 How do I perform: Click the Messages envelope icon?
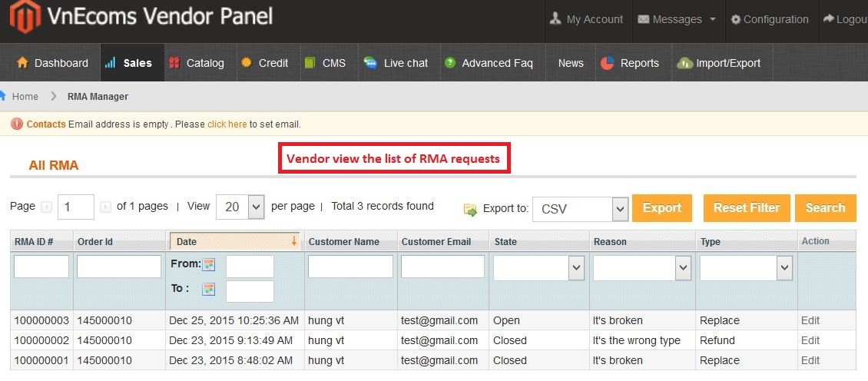[x=643, y=19]
